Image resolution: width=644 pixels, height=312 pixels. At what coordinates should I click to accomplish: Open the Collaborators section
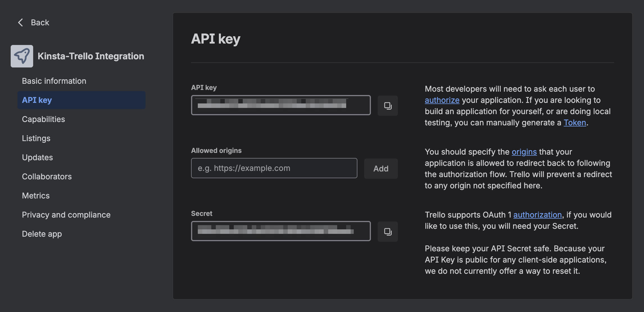(47, 177)
